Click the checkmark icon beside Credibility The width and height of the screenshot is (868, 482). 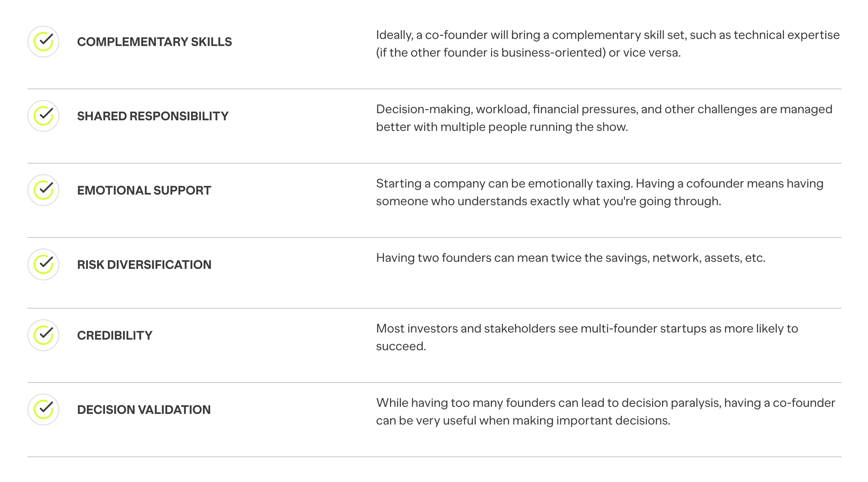(43, 335)
